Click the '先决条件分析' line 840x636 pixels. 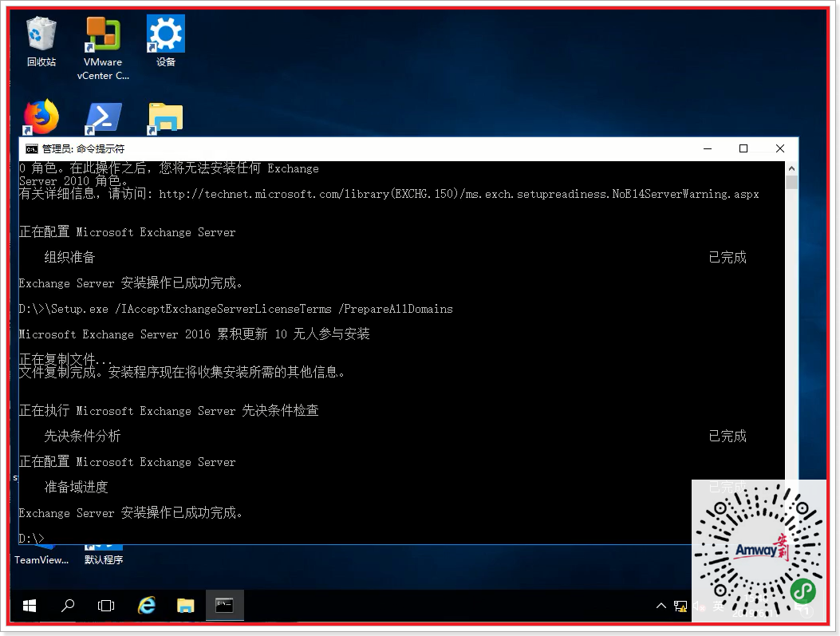[82, 436]
